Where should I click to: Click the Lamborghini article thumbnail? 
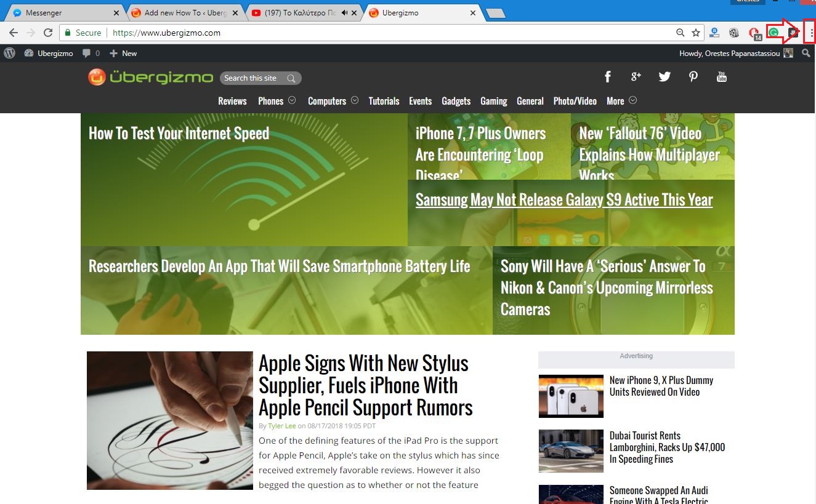[x=571, y=451]
